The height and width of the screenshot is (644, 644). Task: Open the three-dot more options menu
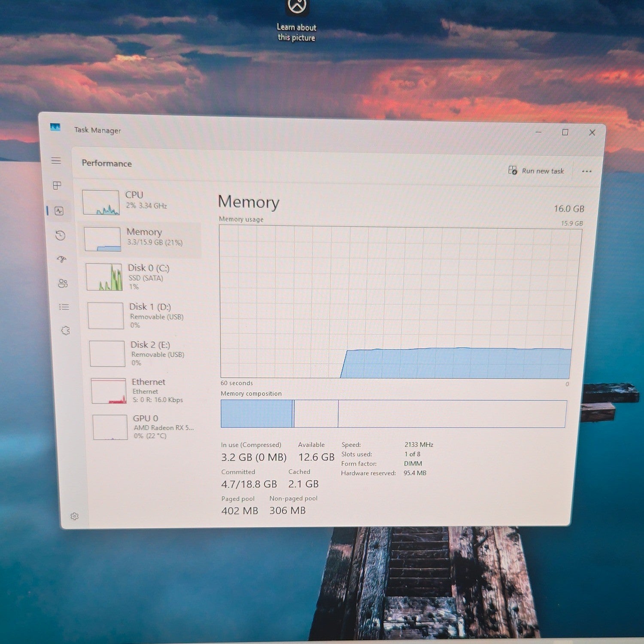click(586, 171)
